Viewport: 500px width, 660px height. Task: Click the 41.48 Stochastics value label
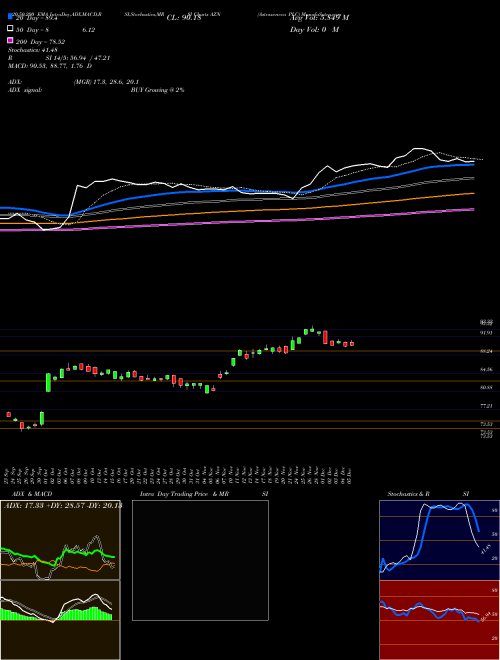pyautogui.click(x=484, y=548)
